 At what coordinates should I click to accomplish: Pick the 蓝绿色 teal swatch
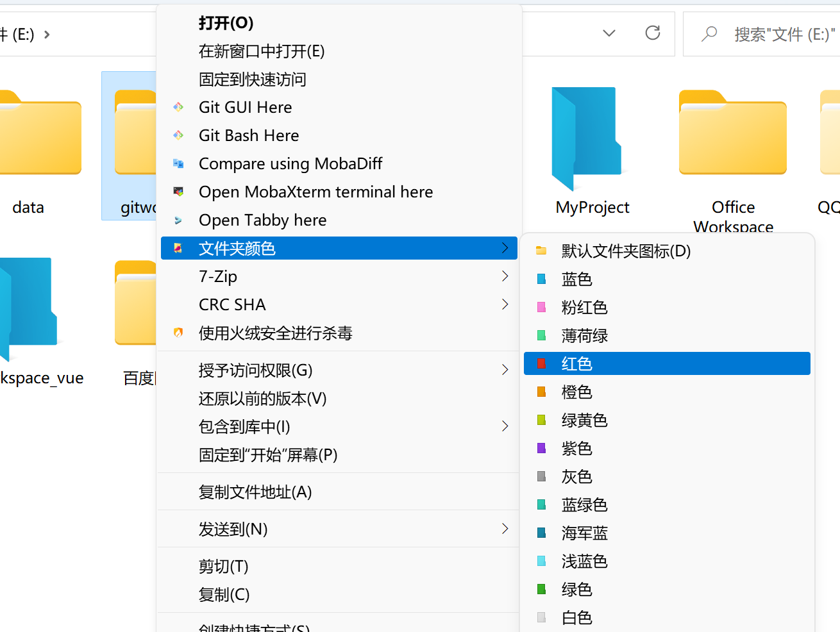(x=541, y=504)
